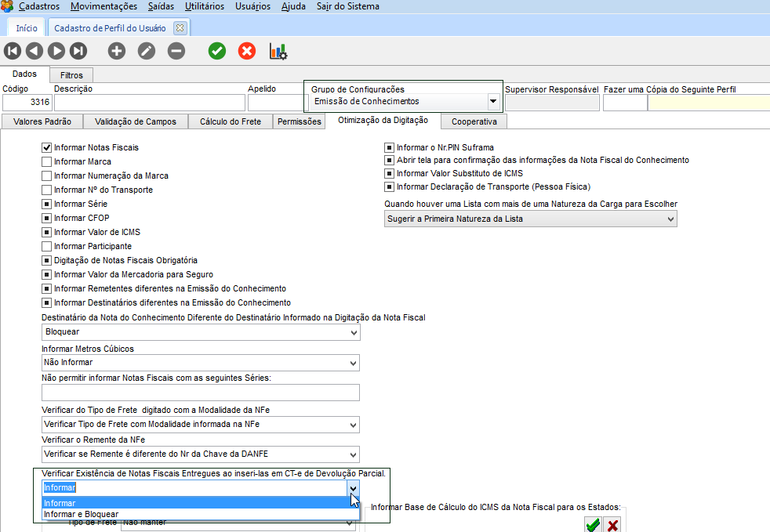Open Sugerir a Primeira Natureza da Lista dropdown
Viewport: 770px width, 532px height.
530,219
